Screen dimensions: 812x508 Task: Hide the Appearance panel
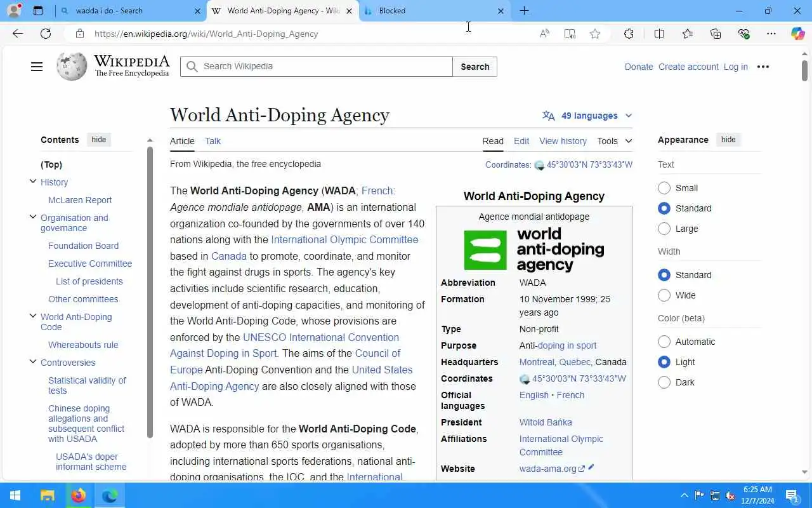[x=728, y=140]
